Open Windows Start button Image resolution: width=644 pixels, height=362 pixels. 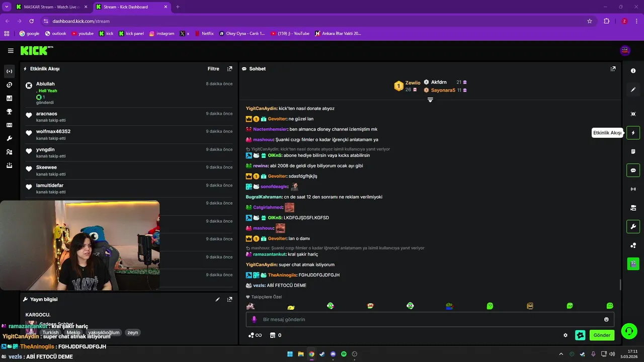[290, 354]
